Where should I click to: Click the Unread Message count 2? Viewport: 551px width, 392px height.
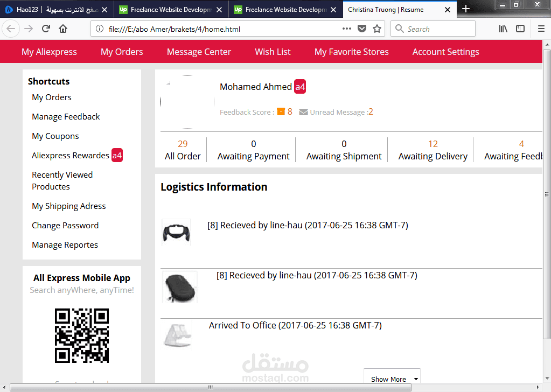click(x=371, y=111)
